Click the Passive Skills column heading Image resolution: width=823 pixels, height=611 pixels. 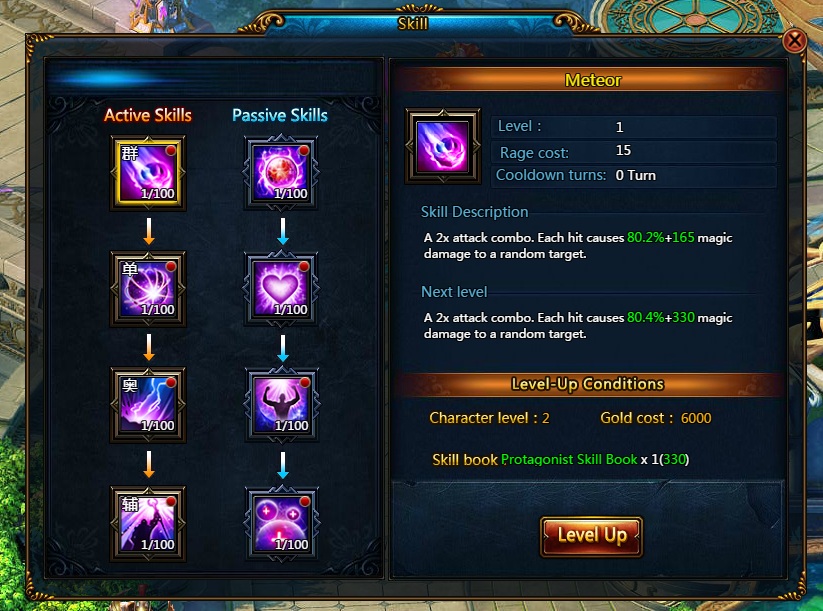[x=280, y=115]
